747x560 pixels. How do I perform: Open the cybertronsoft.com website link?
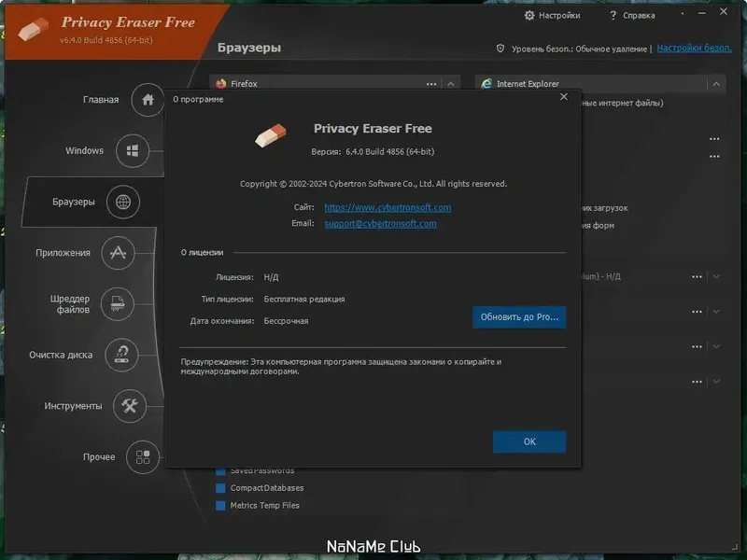(388, 207)
